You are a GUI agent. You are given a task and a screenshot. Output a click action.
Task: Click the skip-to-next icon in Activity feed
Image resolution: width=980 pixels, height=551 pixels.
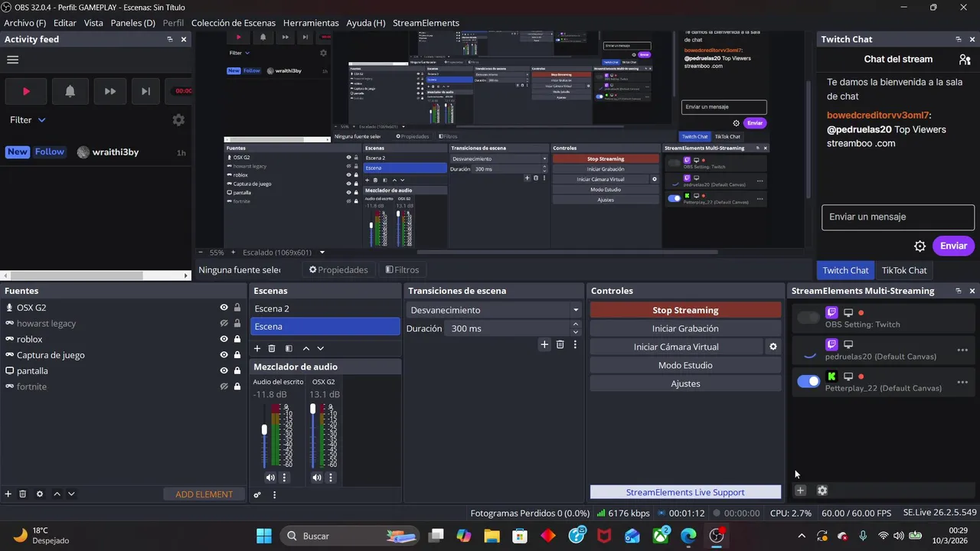tap(145, 91)
